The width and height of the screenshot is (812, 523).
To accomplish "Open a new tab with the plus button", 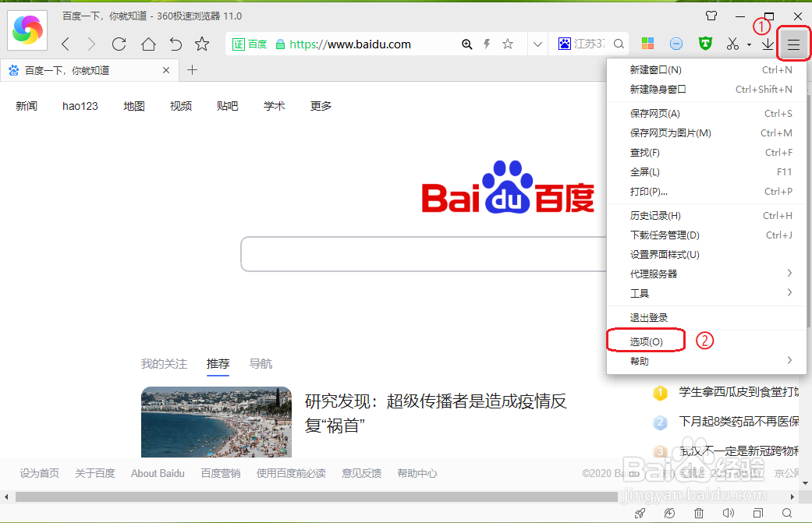I will pos(192,70).
